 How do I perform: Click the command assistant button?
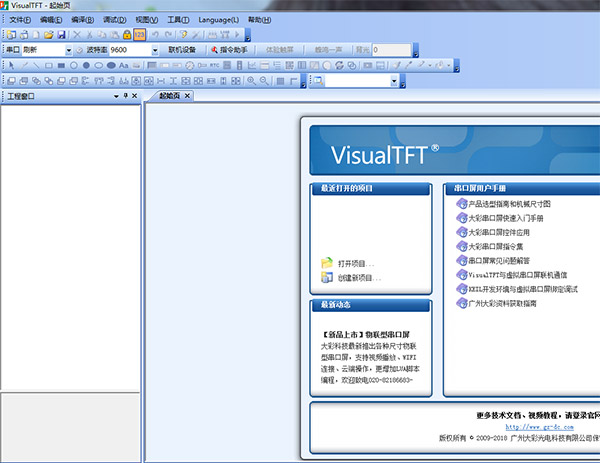[229, 50]
